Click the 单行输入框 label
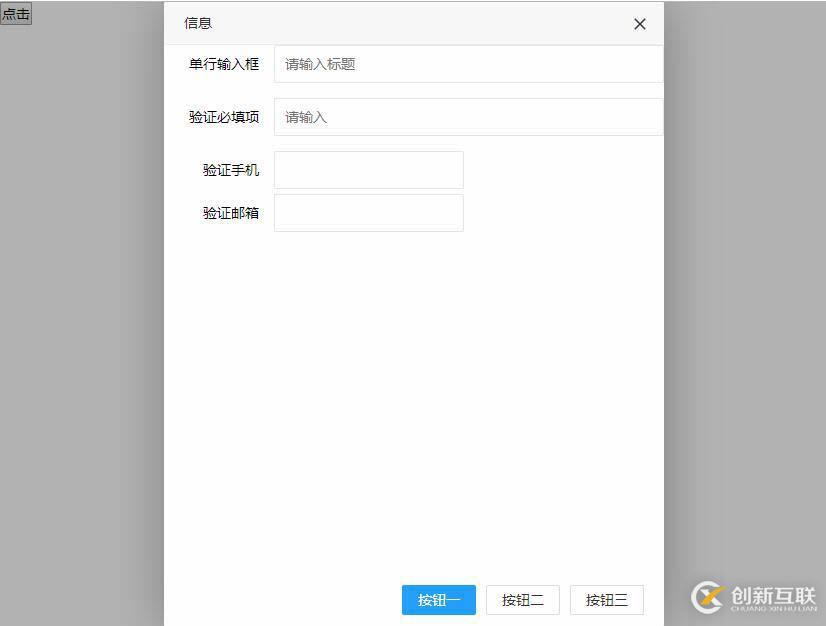826x626 pixels. click(x=224, y=64)
